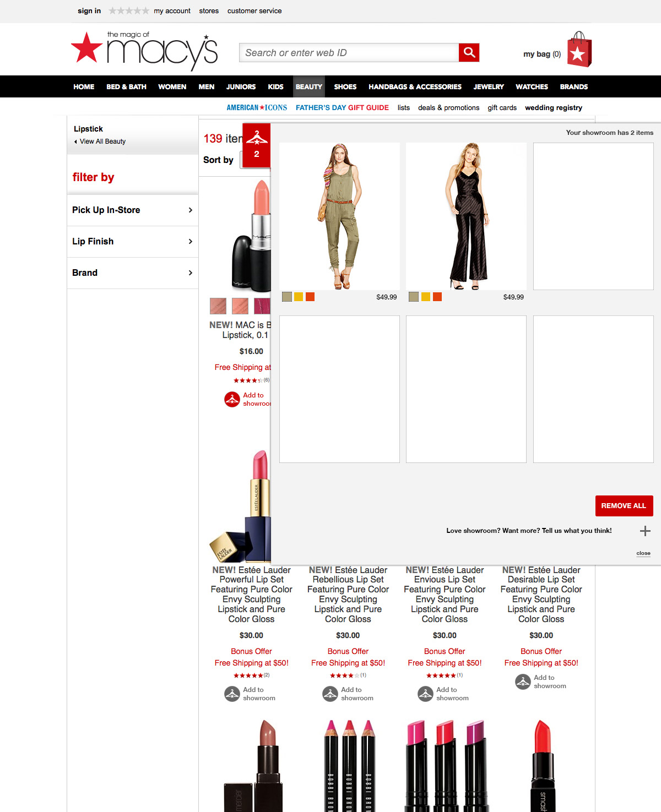Click hanger icon under Powerful Lip Set
Image resolution: width=661 pixels, height=812 pixels.
232,694
